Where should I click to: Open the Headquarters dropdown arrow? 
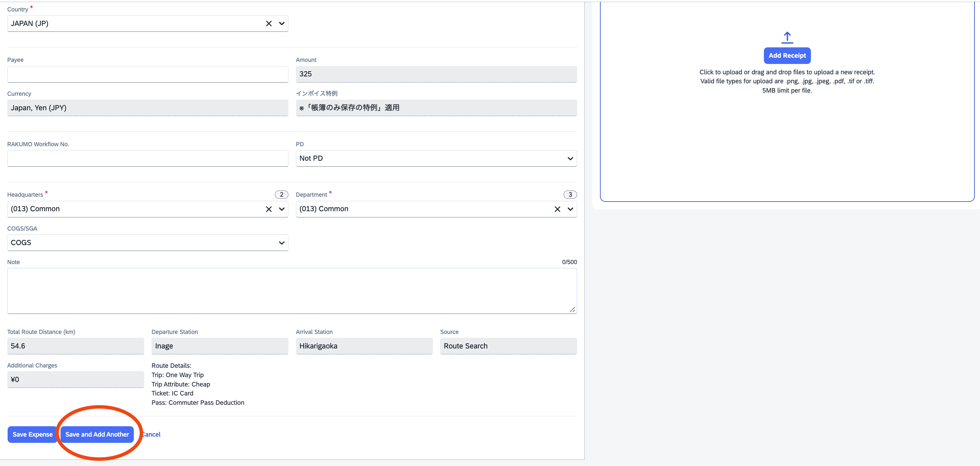point(281,209)
